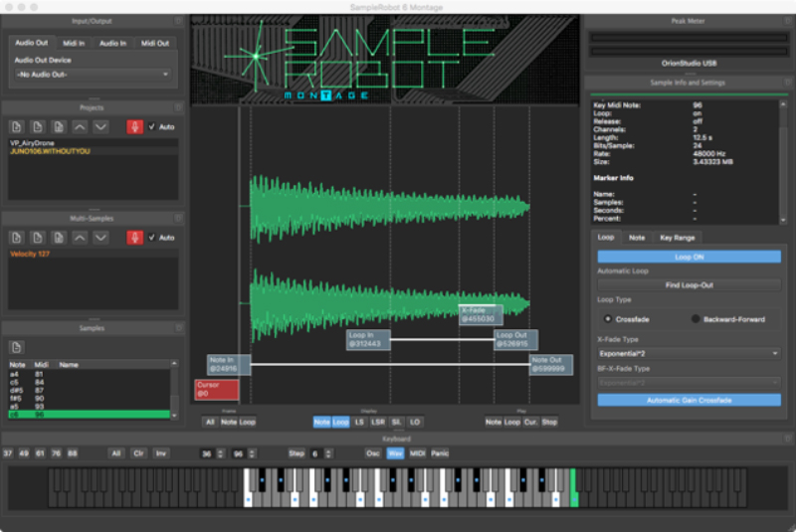Click the Clr button in Keyboard bar
The height and width of the screenshot is (532, 796).
(138, 453)
